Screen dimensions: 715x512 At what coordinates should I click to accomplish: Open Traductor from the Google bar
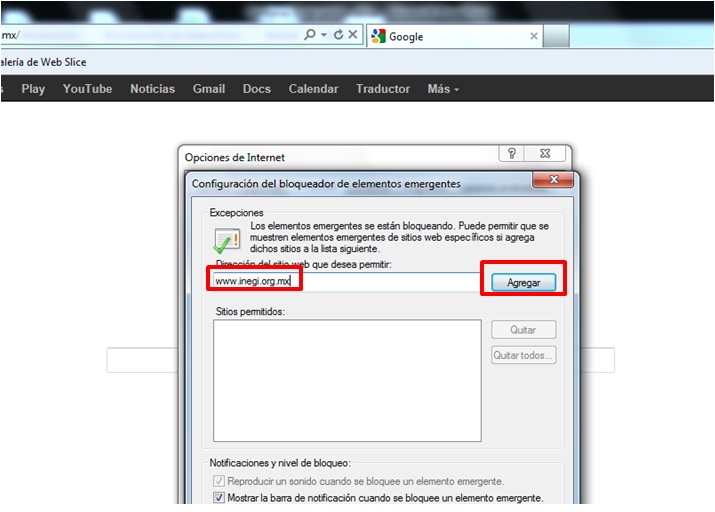pos(382,89)
